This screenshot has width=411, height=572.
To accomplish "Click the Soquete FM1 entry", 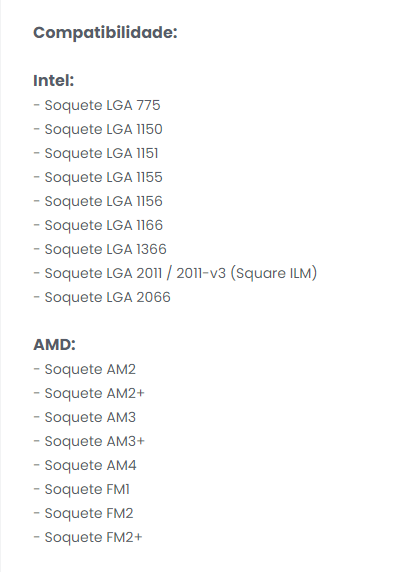I will (x=82, y=490).
